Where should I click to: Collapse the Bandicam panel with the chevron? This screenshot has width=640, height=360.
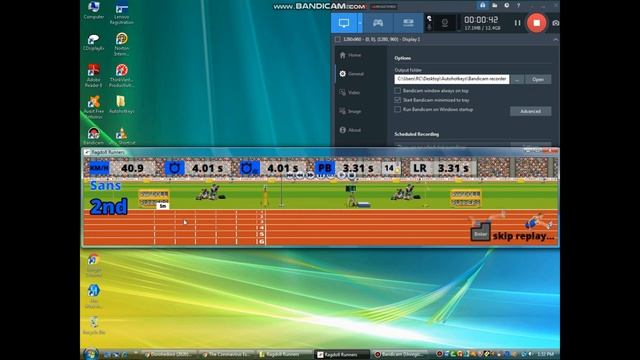pos(555,40)
